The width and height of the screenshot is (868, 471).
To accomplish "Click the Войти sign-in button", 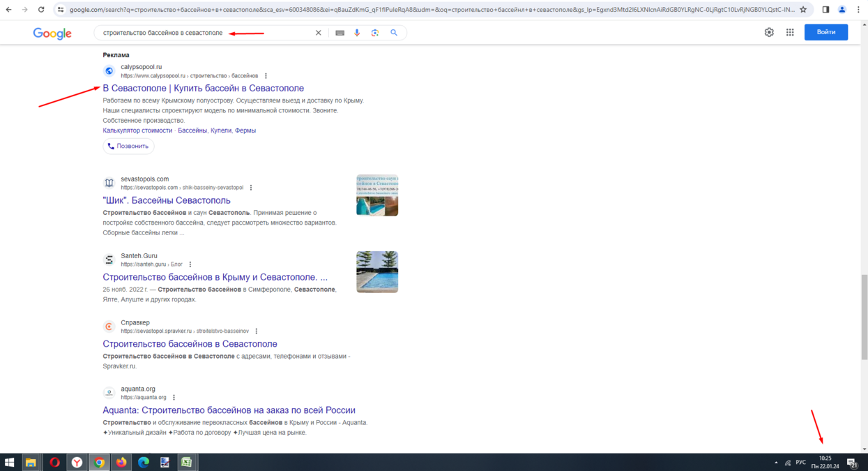I will [x=826, y=32].
